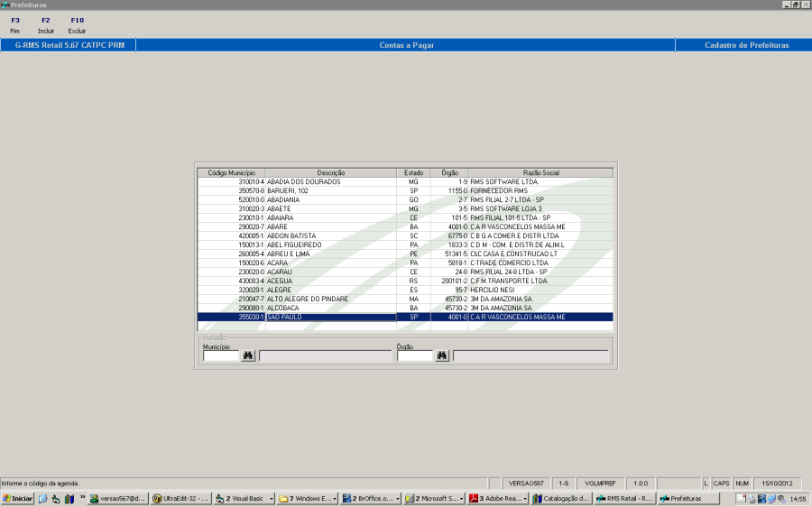The image size is (812, 507).
Task: Click the F2 Incluir toolbar command
Action: 46,25
